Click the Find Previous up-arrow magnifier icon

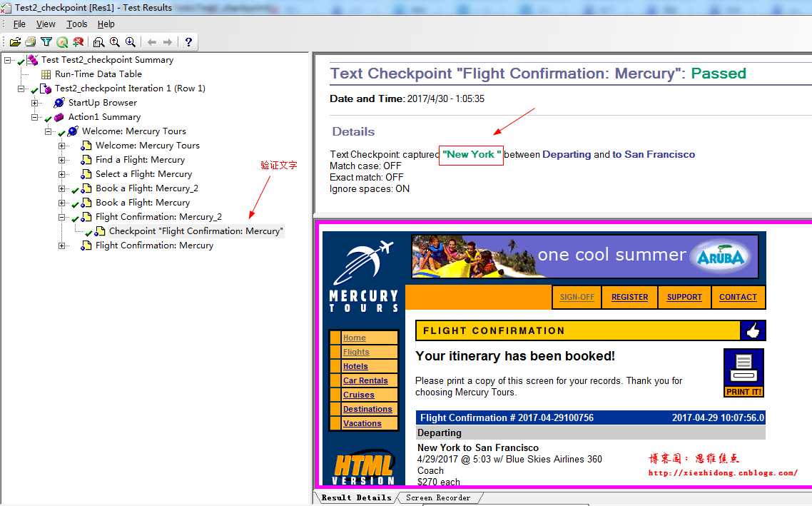point(114,42)
